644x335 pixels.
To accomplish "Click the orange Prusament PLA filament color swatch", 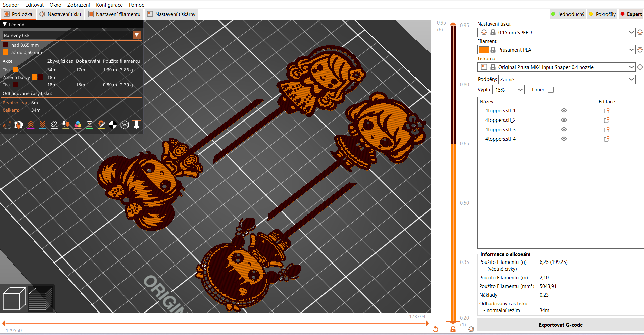I will 484,50.
